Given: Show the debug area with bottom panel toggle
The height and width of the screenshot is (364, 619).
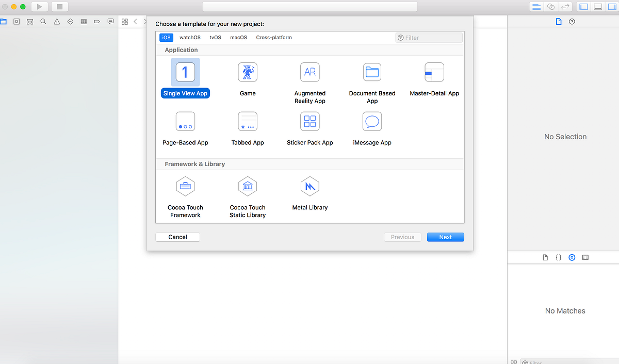Looking at the screenshot, I should tap(598, 6).
